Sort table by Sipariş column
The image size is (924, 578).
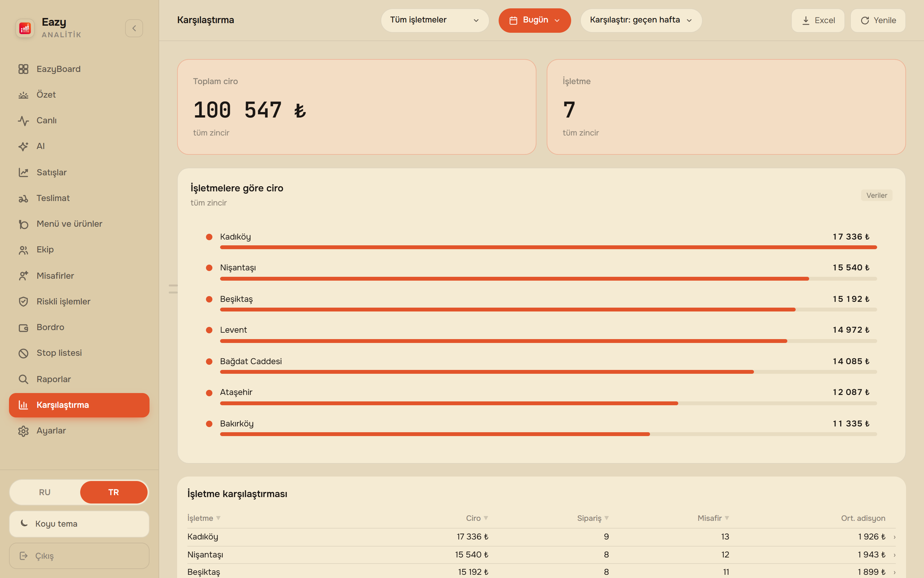[593, 518]
